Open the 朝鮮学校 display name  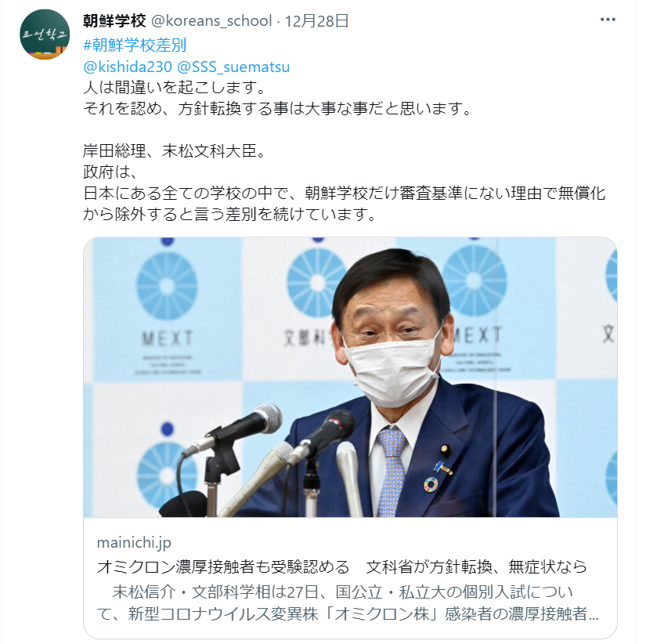tap(114, 20)
